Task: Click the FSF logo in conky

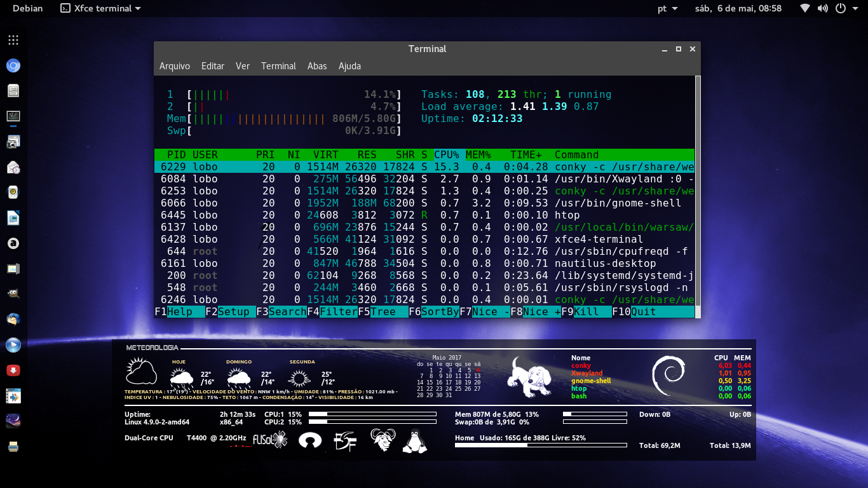Action: point(345,440)
